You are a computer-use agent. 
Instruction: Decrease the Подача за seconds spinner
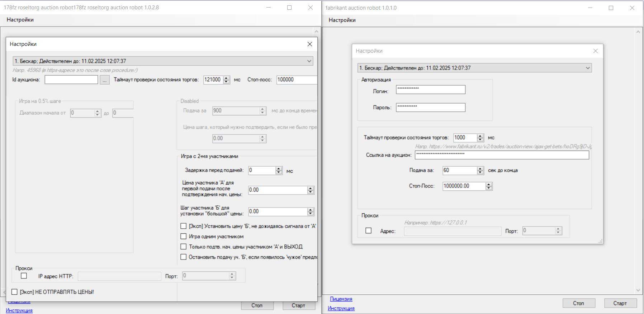[x=480, y=172]
